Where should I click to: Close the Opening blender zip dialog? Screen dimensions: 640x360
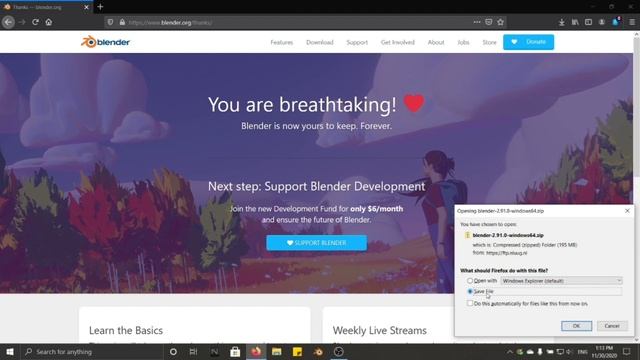tap(627, 211)
